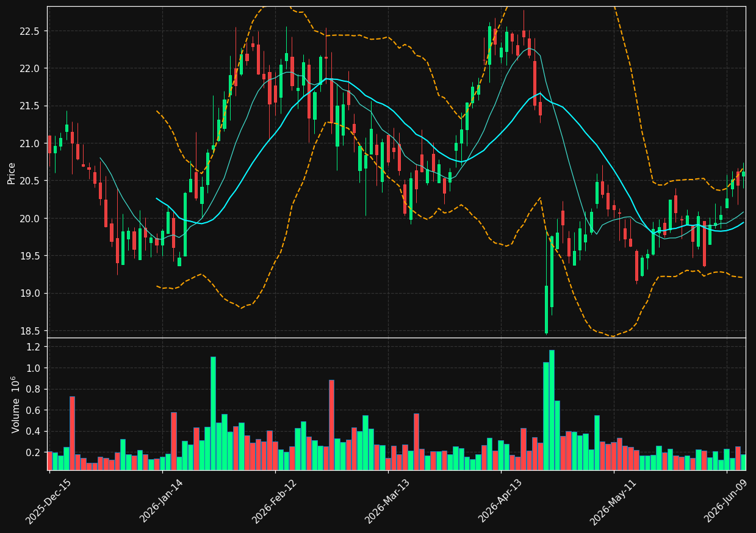Click the 22.0 price tick label
Screen dimensions: 756x533
pos(30,68)
